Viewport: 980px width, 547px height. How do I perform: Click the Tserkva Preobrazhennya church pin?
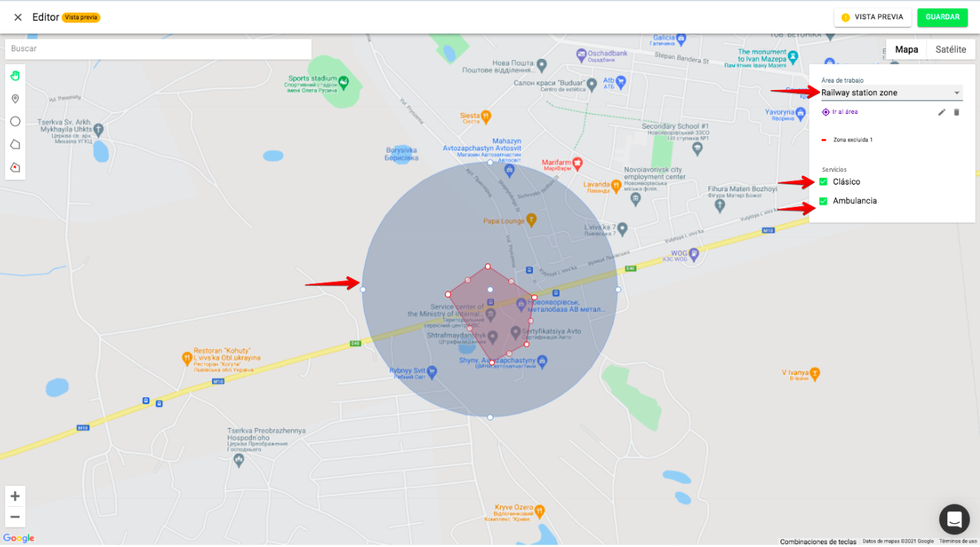coord(239,460)
